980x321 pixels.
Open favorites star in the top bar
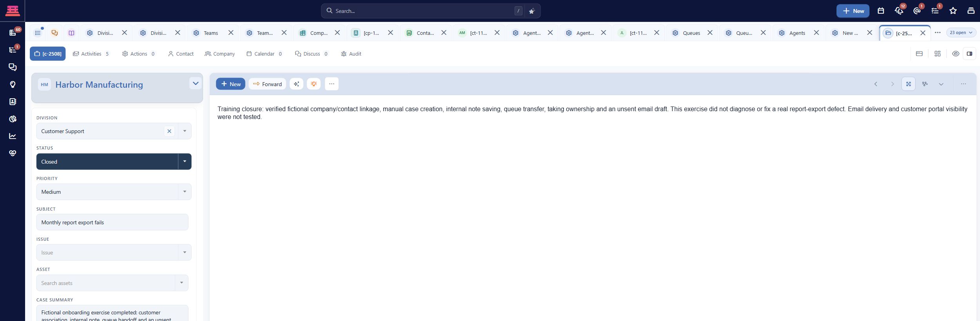953,11
